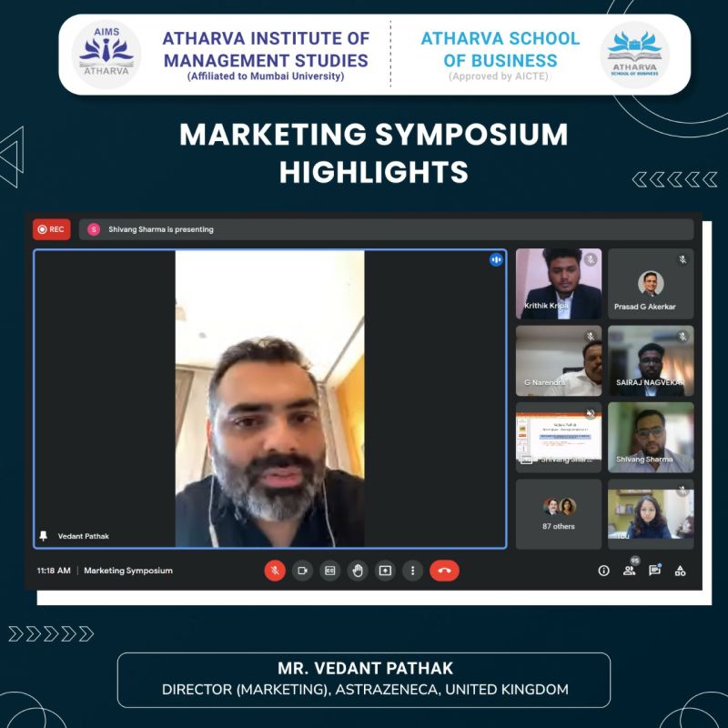Viewport: 728px width, 728px height.
Task: Click the MR. VEDANT PATHAK caption
Action: 365,669
